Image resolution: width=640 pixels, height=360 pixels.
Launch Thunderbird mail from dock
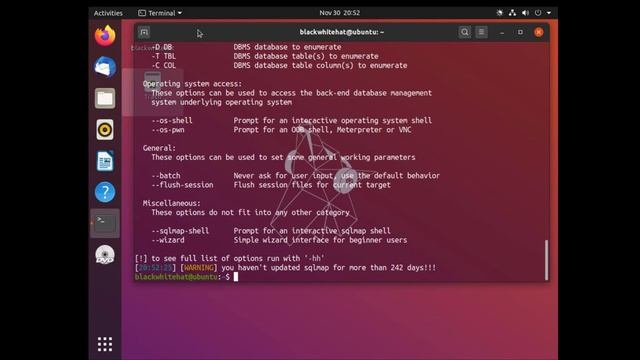(105, 67)
